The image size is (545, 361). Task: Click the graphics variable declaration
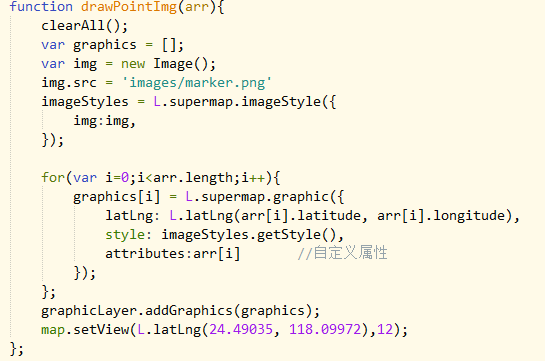(x=104, y=45)
